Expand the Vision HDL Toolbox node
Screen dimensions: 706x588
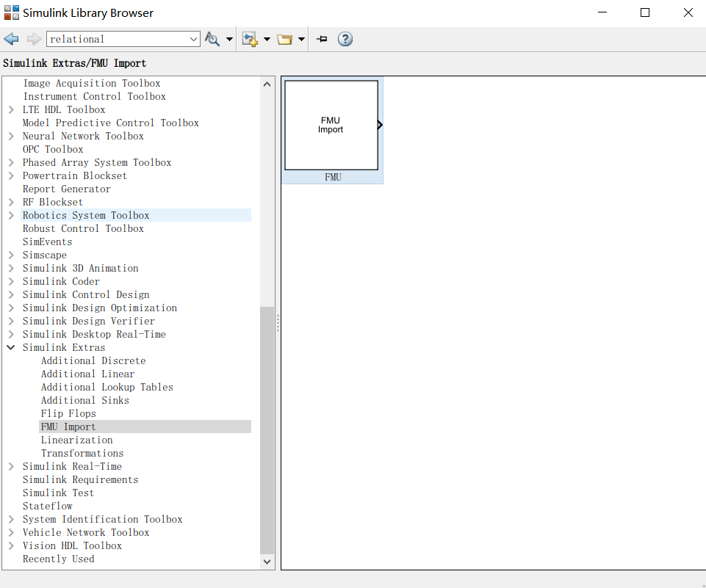point(11,545)
